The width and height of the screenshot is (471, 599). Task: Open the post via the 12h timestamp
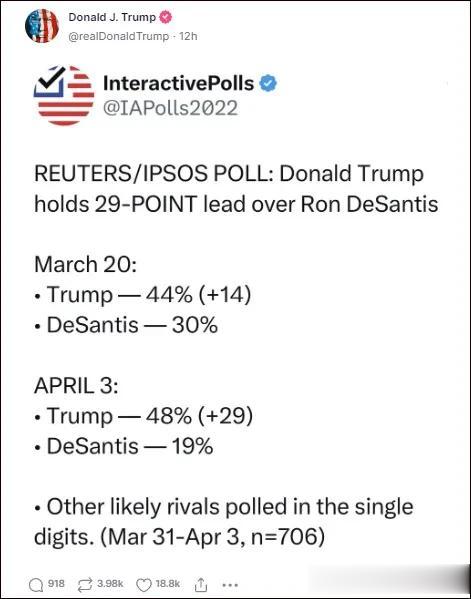[x=188, y=36]
